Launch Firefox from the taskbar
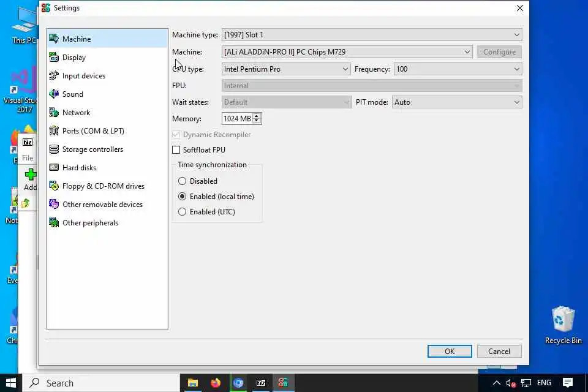This screenshot has width=588, height=392. pyautogui.click(x=216, y=383)
